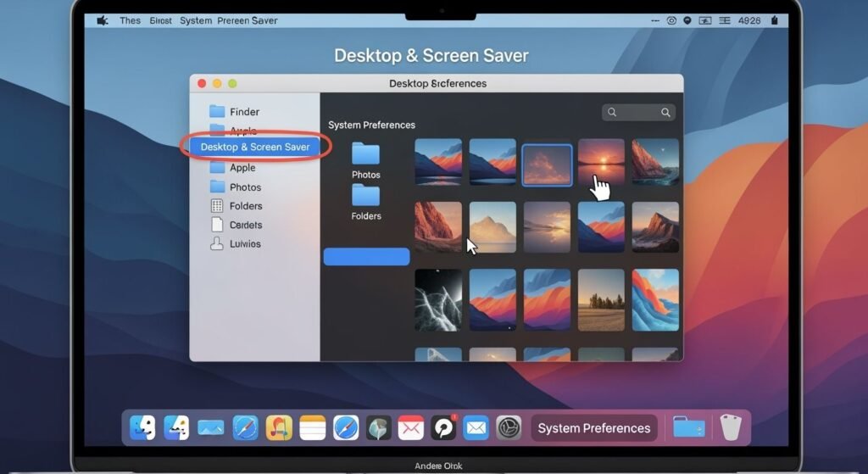Click the battery charging status icon
This screenshot has width=868, height=474.
pyautogui.click(x=705, y=20)
